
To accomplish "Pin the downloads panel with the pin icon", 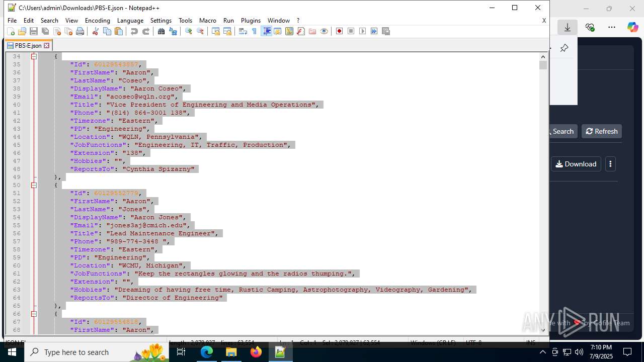I will coord(564,48).
